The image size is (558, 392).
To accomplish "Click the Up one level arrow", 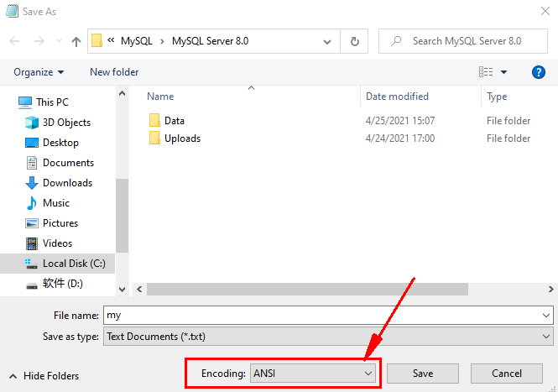I will click(x=76, y=41).
